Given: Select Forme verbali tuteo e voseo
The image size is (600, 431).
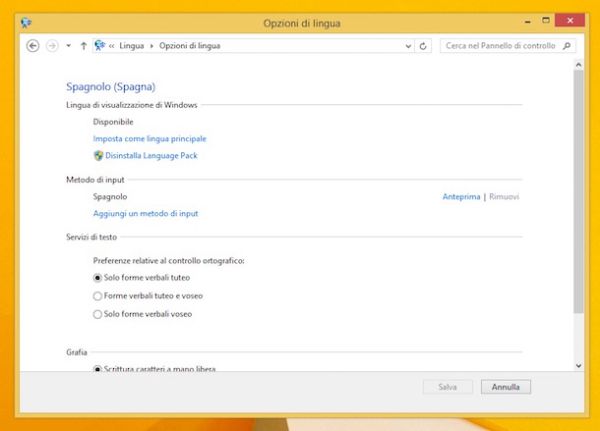Looking at the screenshot, I should pyautogui.click(x=97, y=296).
